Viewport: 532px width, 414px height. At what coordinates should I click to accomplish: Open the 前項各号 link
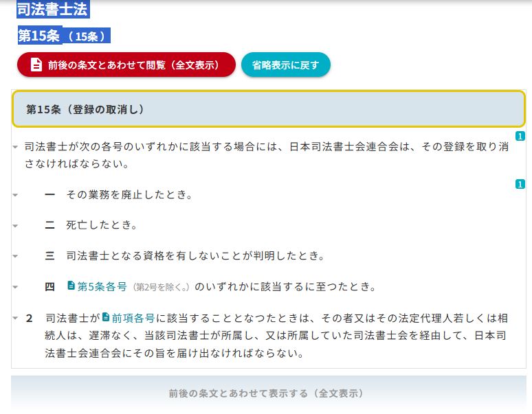click(x=133, y=318)
